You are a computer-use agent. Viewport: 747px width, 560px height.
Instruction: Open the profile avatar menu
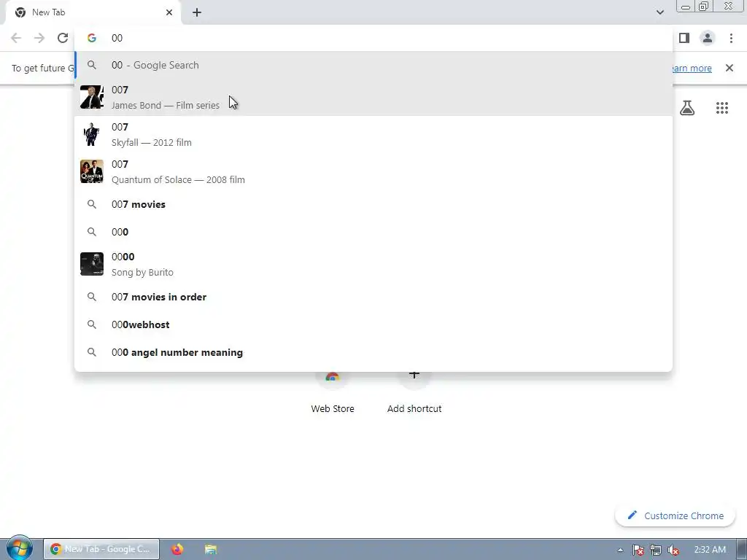coord(708,38)
